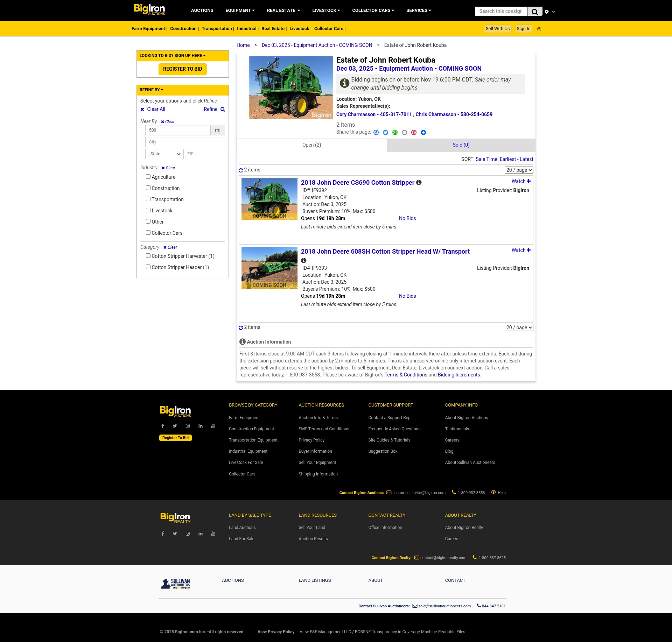Expand the LIVESTOCK menu dropdown
The height and width of the screenshot is (642, 672).
click(326, 10)
